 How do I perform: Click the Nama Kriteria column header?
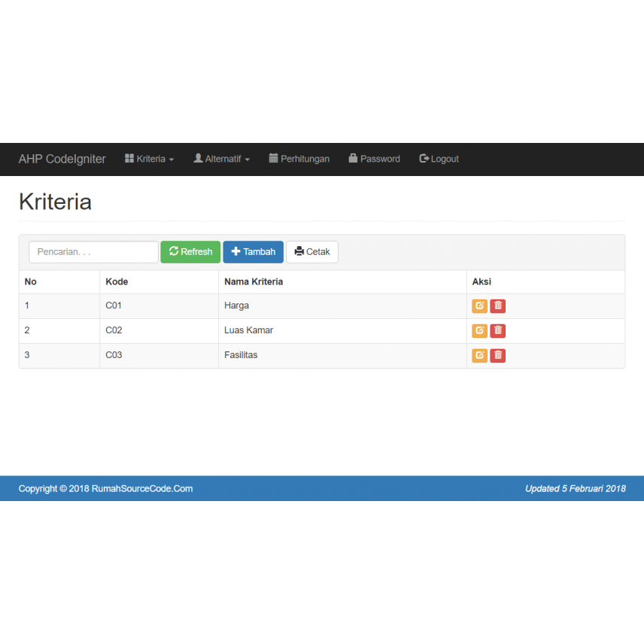pos(254,282)
